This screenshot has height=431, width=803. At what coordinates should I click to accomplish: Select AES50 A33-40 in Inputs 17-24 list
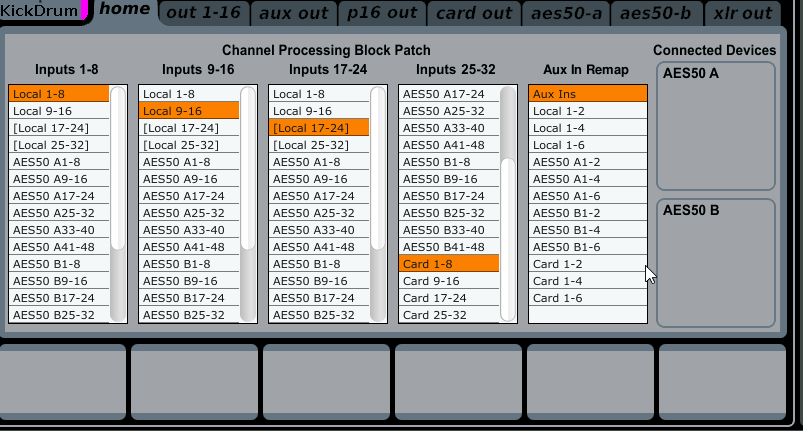319,230
